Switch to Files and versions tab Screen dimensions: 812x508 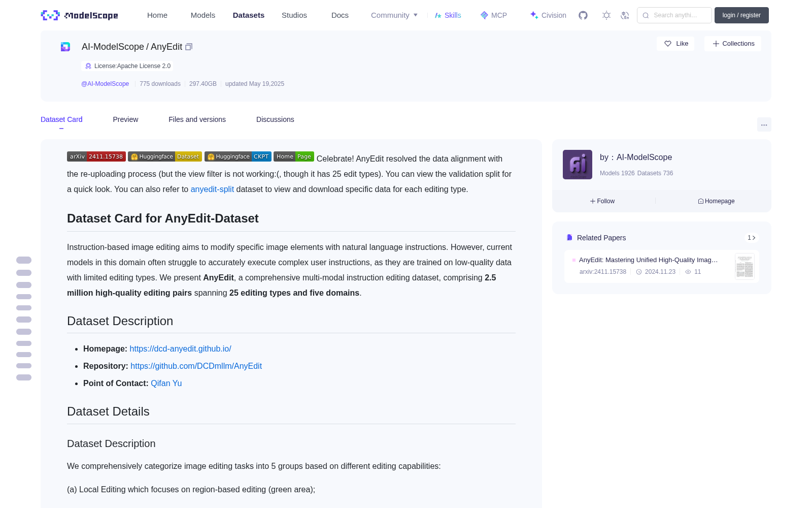click(x=197, y=119)
